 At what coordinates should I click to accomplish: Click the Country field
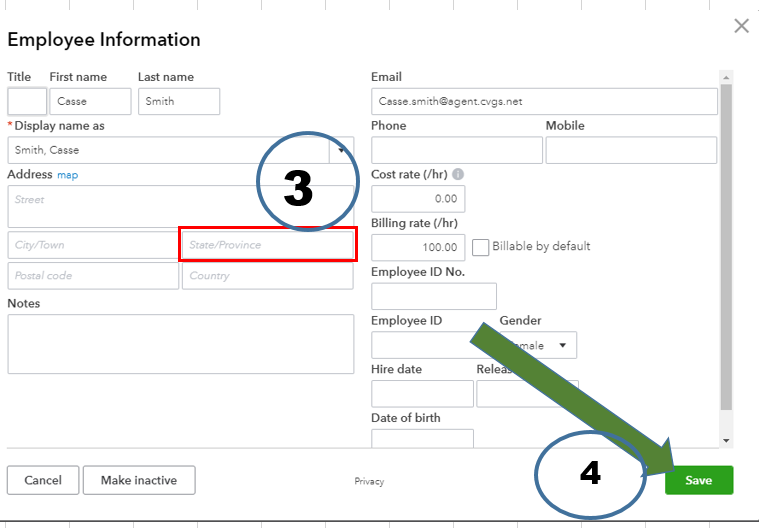pyautogui.click(x=268, y=276)
